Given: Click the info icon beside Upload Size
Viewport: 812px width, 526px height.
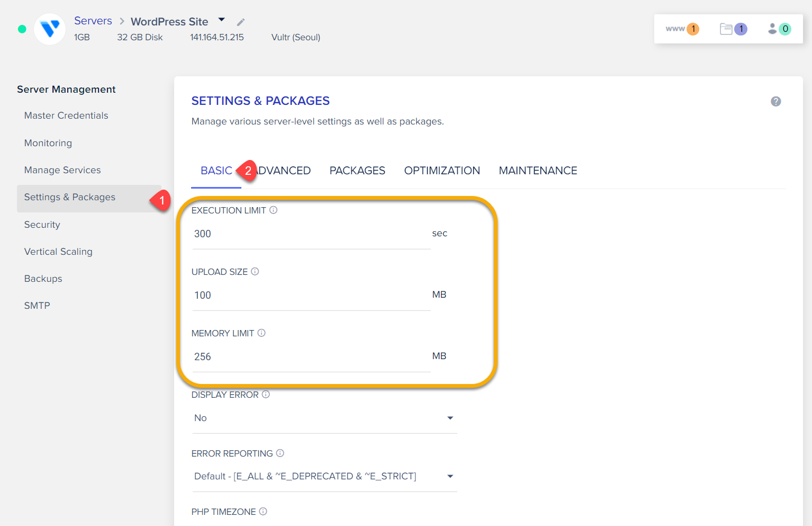Looking at the screenshot, I should point(255,271).
